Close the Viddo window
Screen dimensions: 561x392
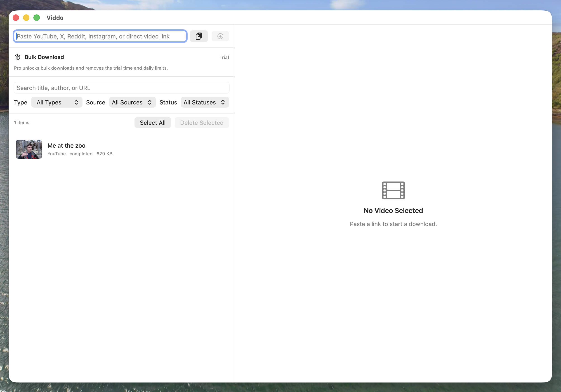pyautogui.click(x=16, y=18)
